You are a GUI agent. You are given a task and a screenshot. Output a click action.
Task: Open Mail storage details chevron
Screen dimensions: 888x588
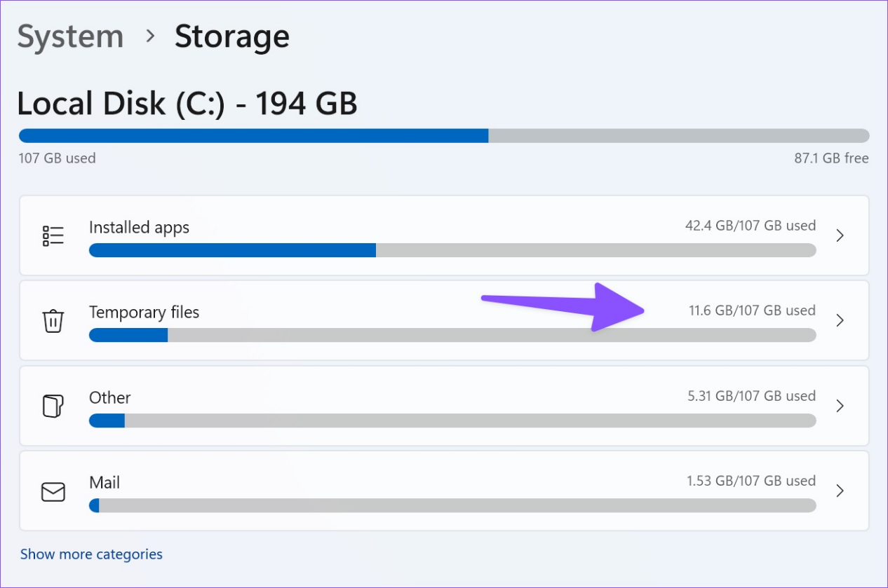(x=840, y=491)
